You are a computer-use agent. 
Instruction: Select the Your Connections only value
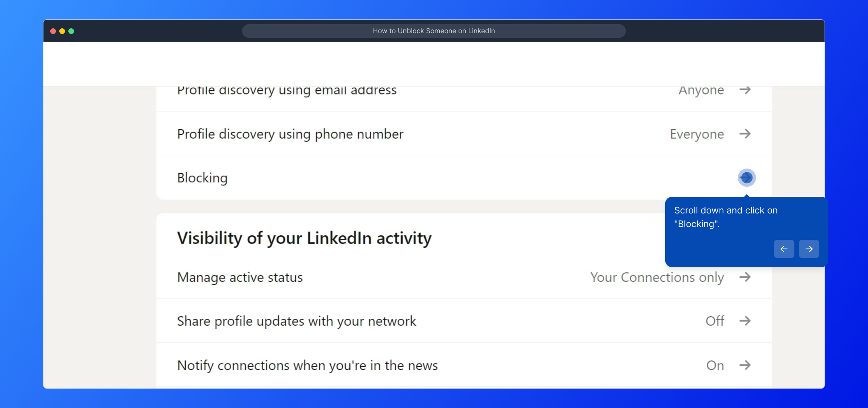657,278
